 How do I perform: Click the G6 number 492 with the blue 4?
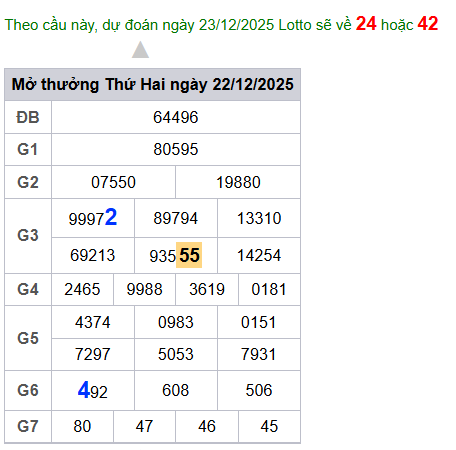pos(93,390)
